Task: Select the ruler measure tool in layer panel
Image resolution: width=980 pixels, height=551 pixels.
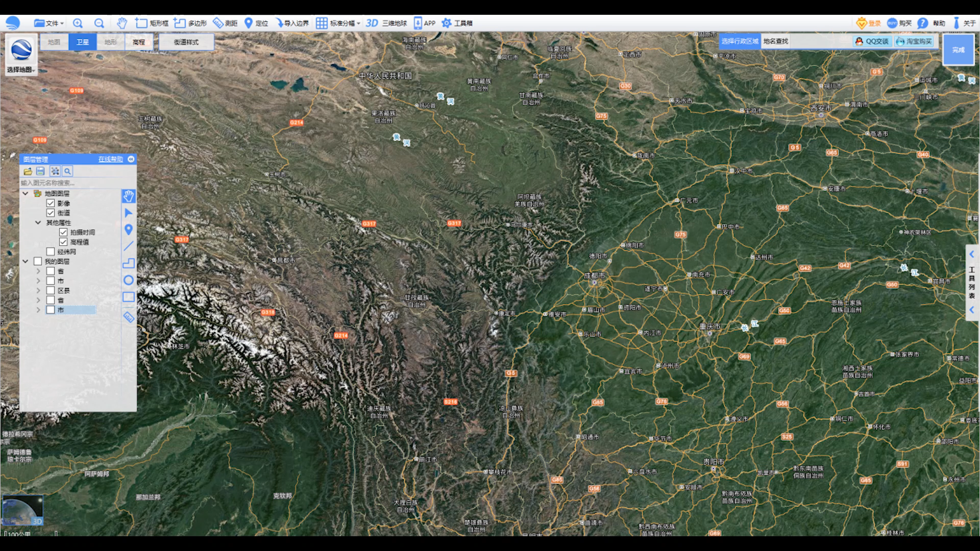Action: coord(129,317)
